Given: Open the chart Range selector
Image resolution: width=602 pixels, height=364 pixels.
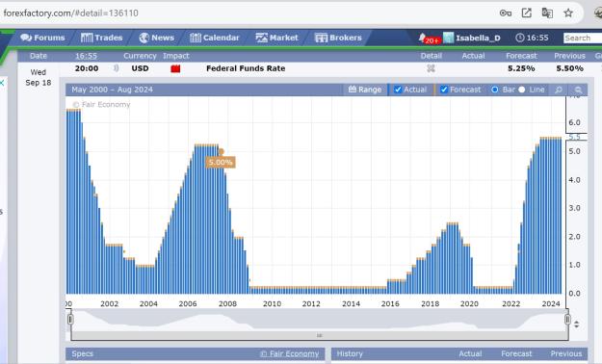Looking at the screenshot, I should point(365,90).
